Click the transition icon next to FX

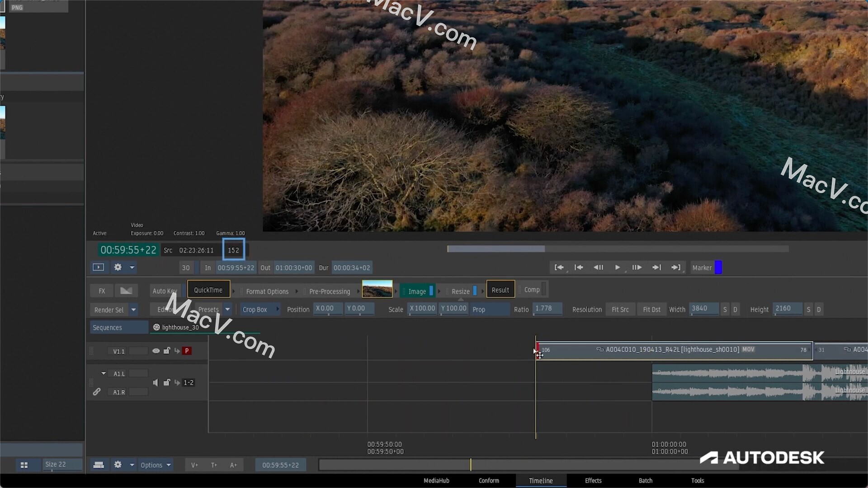pyautogui.click(x=126, y=291)
